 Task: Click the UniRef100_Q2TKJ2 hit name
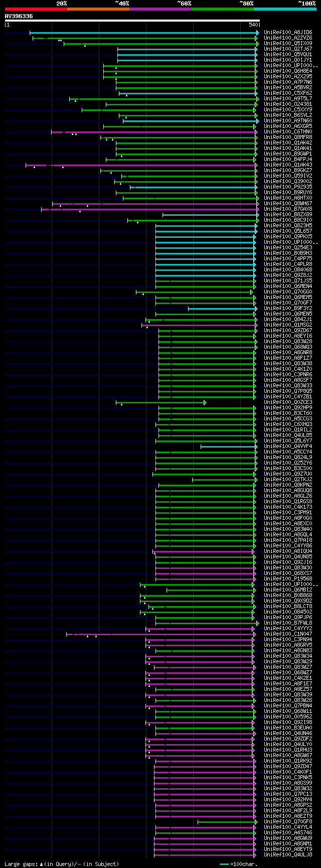[x=288, y=480]
